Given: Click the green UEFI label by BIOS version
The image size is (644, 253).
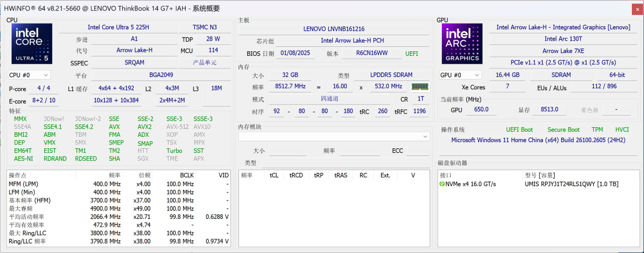Looking at the screenshot, I should pos(412,53).
